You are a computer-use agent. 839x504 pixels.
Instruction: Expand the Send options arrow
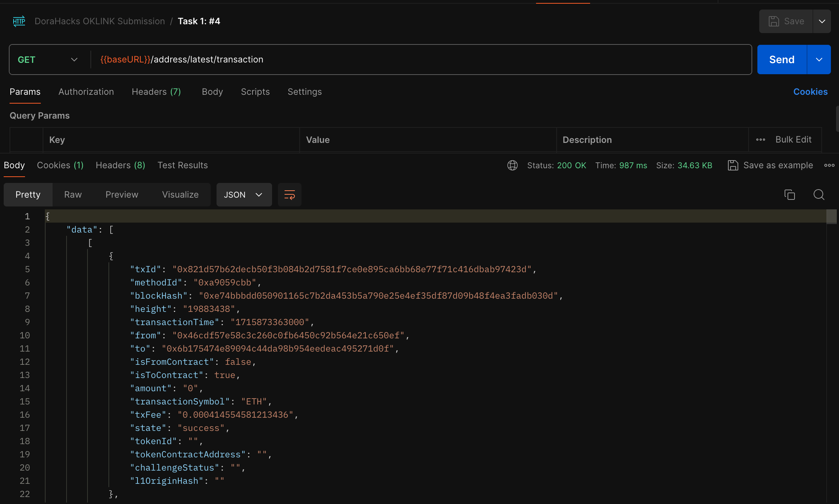[x=819, y=60]
